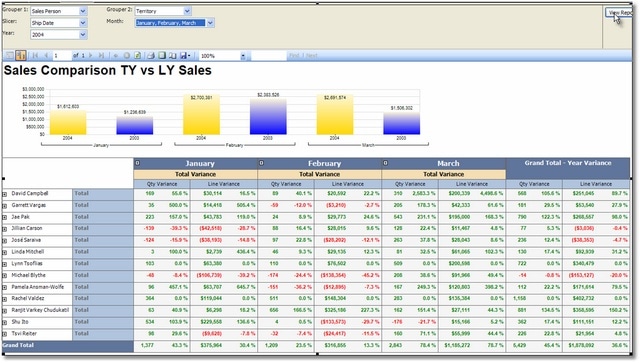
Task: Open the Year 2004 dropdown
Action: click(x=83, y=35)
